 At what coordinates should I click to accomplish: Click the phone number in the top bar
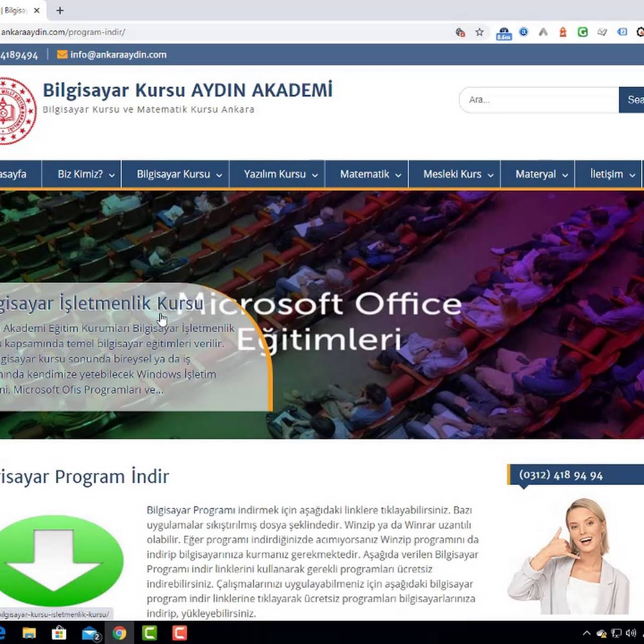coord(19,55)
